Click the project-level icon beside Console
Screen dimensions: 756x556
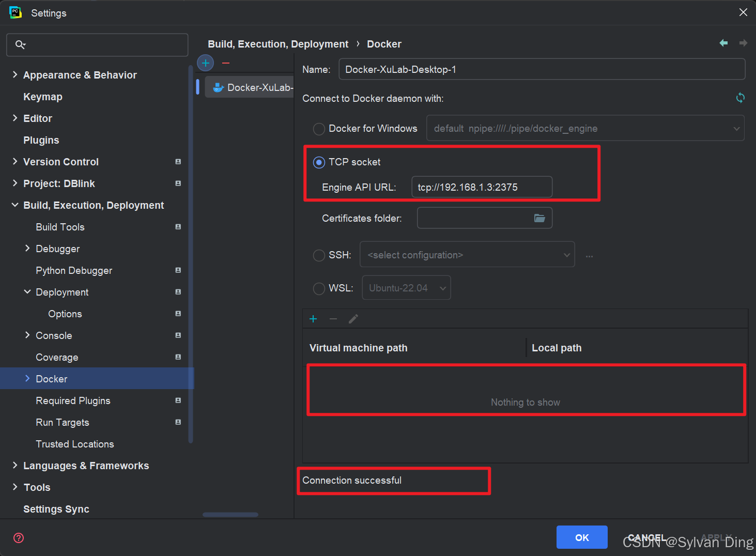pyautogui.click(x=178, y=335)
